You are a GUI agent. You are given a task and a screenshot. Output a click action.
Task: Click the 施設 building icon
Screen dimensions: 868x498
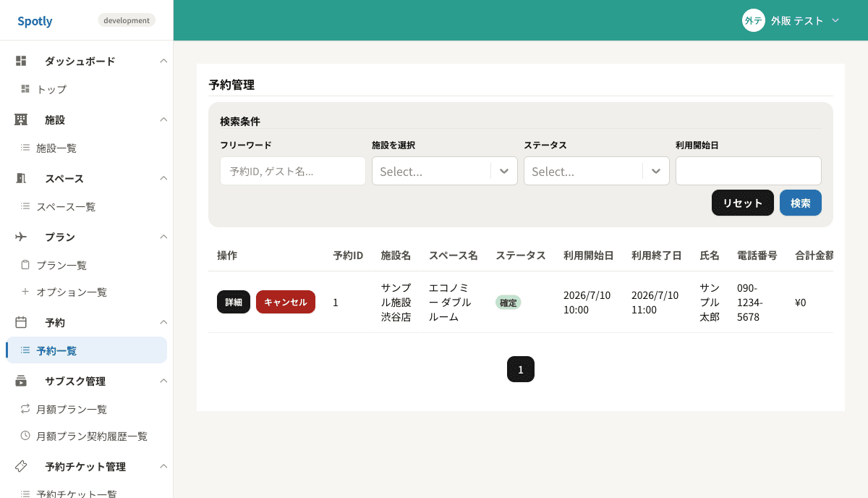[x=21, y=119]
